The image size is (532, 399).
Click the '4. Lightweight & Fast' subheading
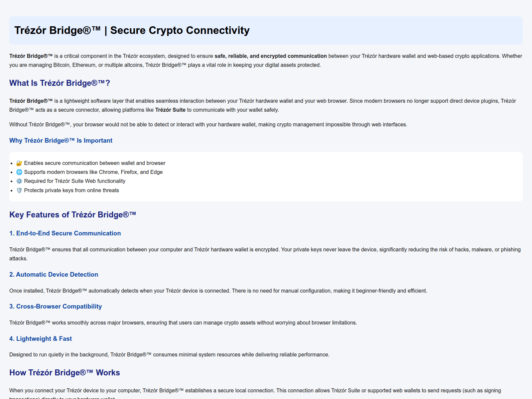41,339
